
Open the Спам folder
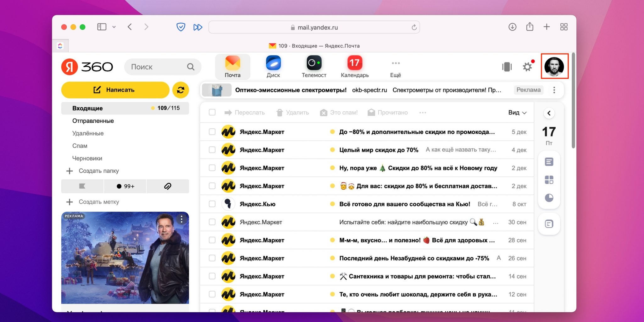(80, 146)
